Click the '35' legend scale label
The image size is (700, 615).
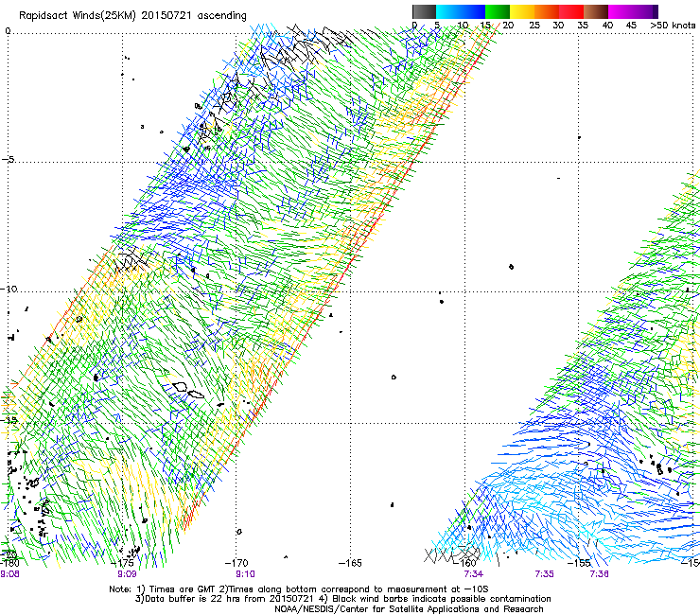click(x=583, y=25)
